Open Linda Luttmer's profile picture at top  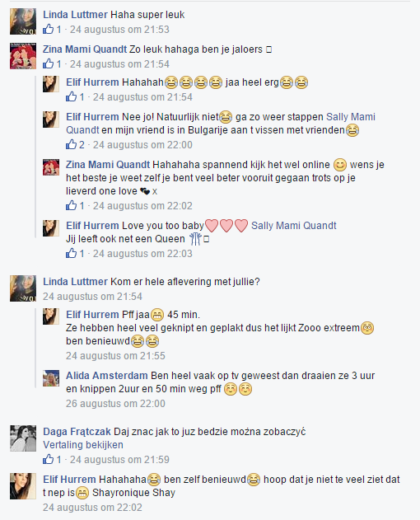tap(23, 21)
